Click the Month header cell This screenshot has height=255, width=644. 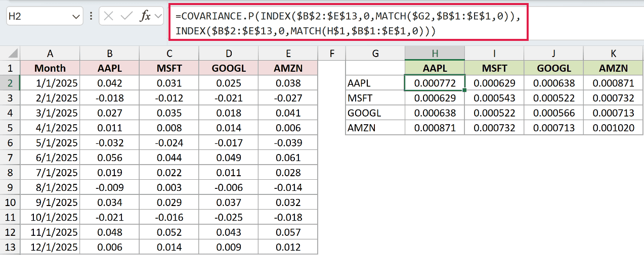click(x=50, y=68)
